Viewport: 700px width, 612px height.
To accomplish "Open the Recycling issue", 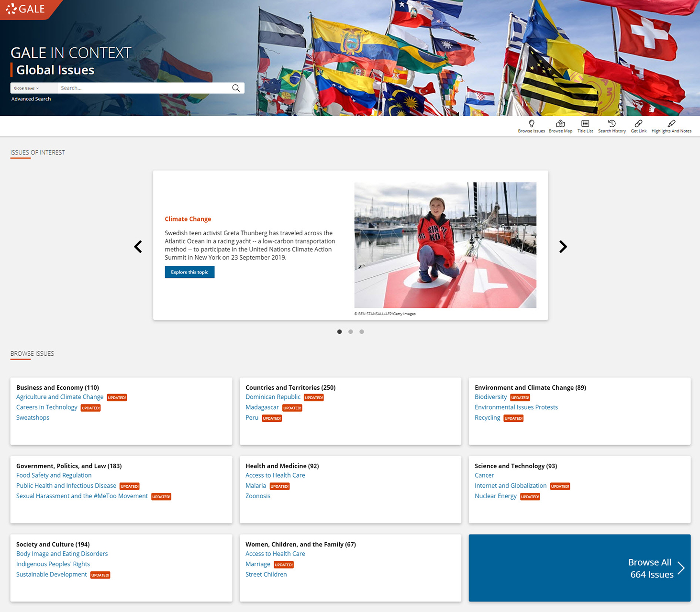I will point(487,418).
